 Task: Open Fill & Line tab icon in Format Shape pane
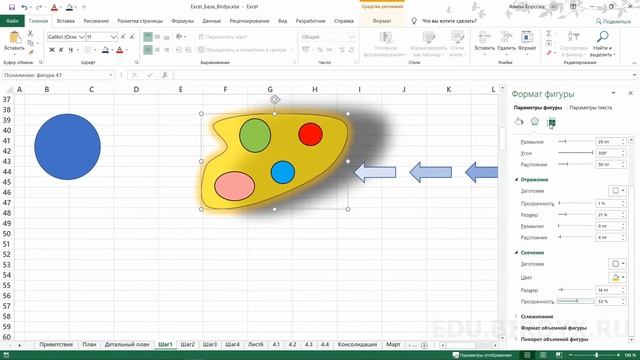click(x=519, y=122)
